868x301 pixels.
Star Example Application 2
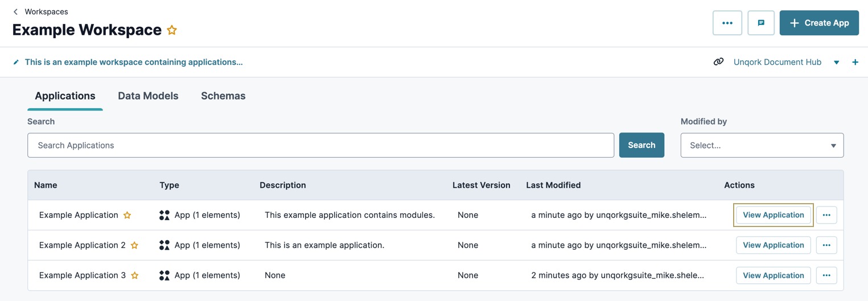coord(135,245)
